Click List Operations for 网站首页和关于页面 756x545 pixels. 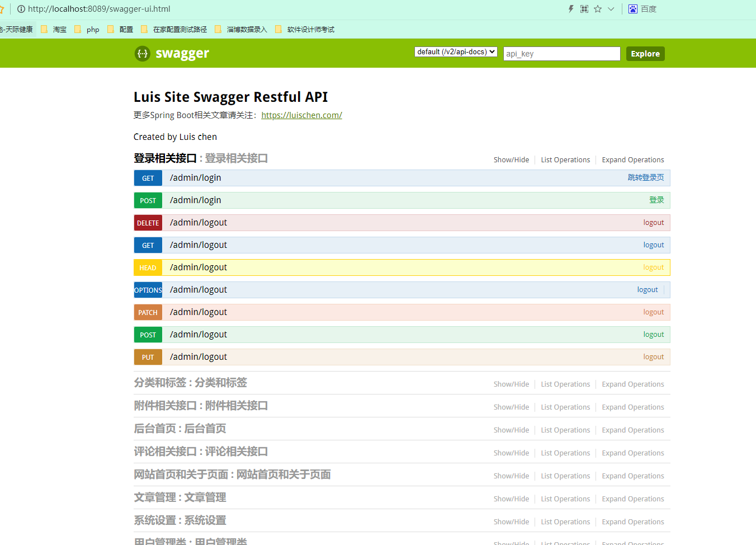point(565,476)
